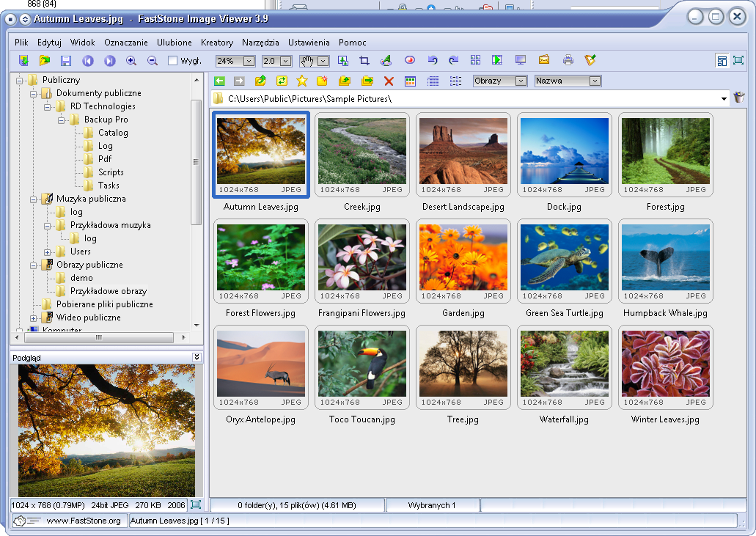This screenshot has width=756, height=536.
Task: Open the resize/resample tool
Action: [x=343, y=61]
